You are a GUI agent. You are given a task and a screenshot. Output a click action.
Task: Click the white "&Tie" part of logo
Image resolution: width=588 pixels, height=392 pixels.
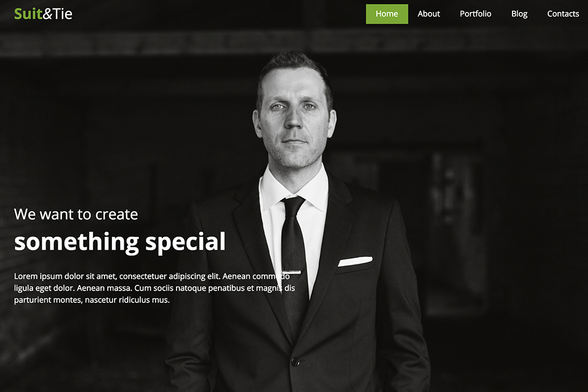(x=58, y=14)
